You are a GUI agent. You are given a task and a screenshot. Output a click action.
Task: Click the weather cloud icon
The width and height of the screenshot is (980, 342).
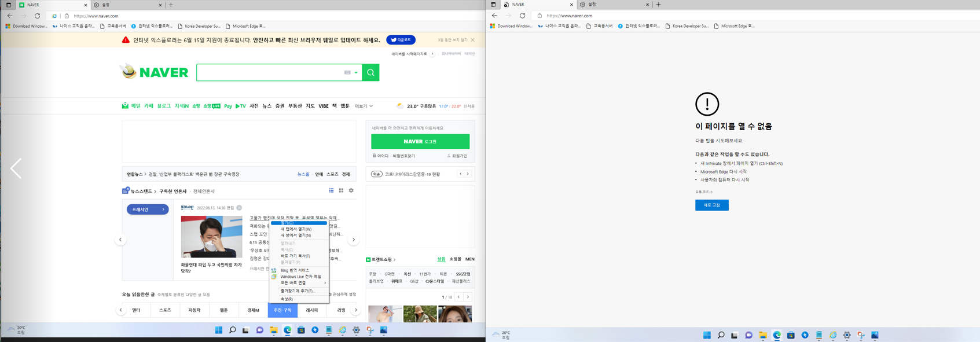[x=399, y=106]
